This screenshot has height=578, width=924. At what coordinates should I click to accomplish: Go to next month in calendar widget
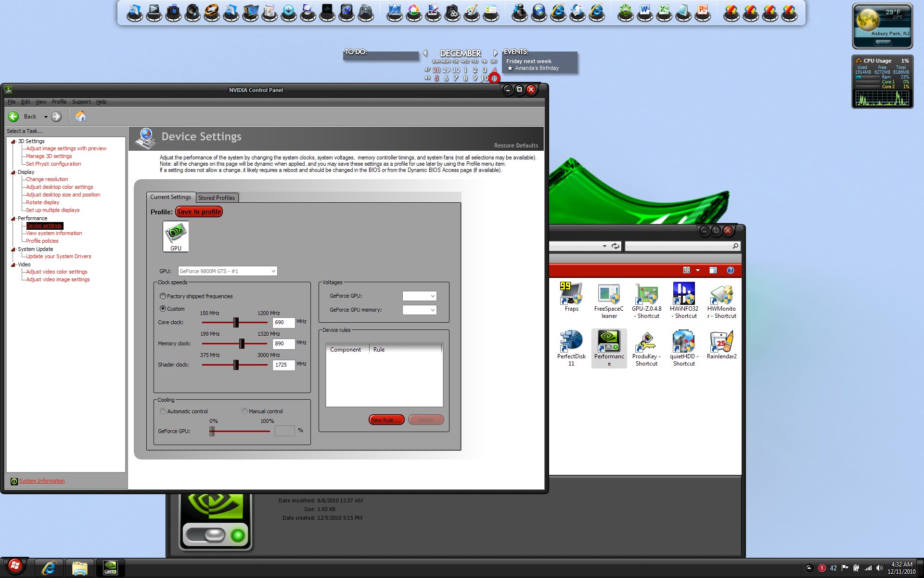pos(495,53)
